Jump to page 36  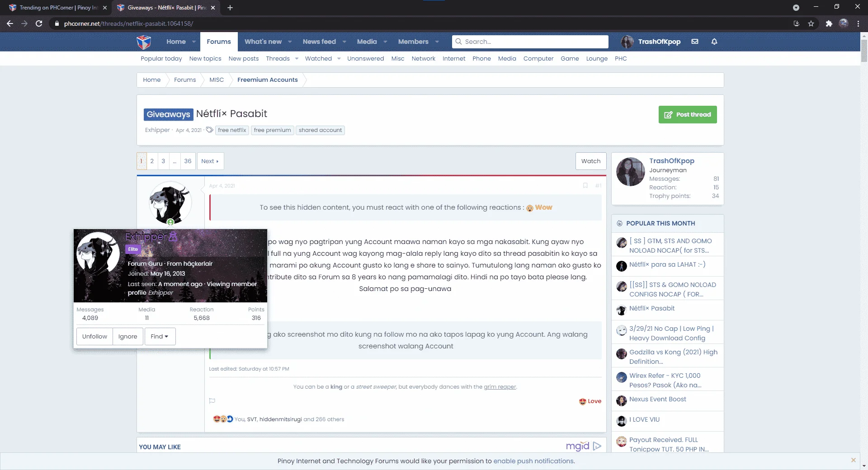pos(188,161)
